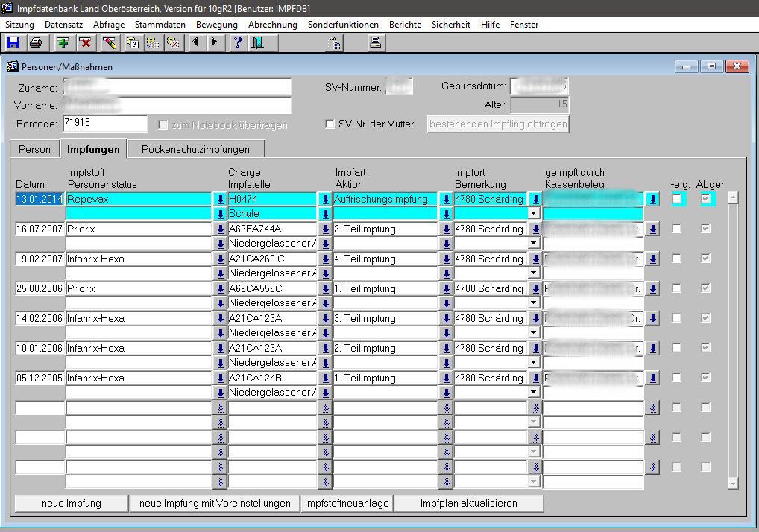Add a new record with green plus icon
The image size is (759, 532).
pos(63,42)
